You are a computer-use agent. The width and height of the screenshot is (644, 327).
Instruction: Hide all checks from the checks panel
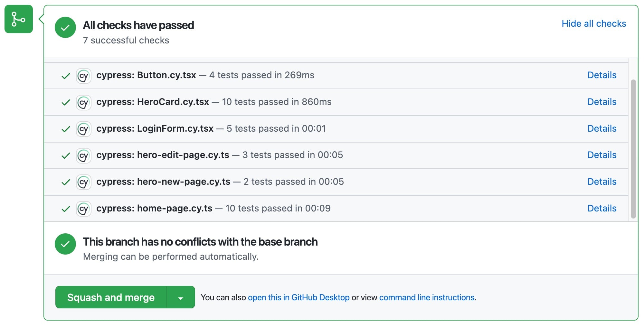click(594, 23)
